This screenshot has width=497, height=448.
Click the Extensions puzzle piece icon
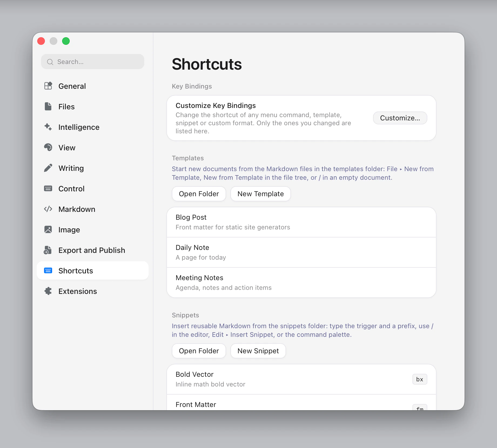pyautogui.click(x=48, y=291)
